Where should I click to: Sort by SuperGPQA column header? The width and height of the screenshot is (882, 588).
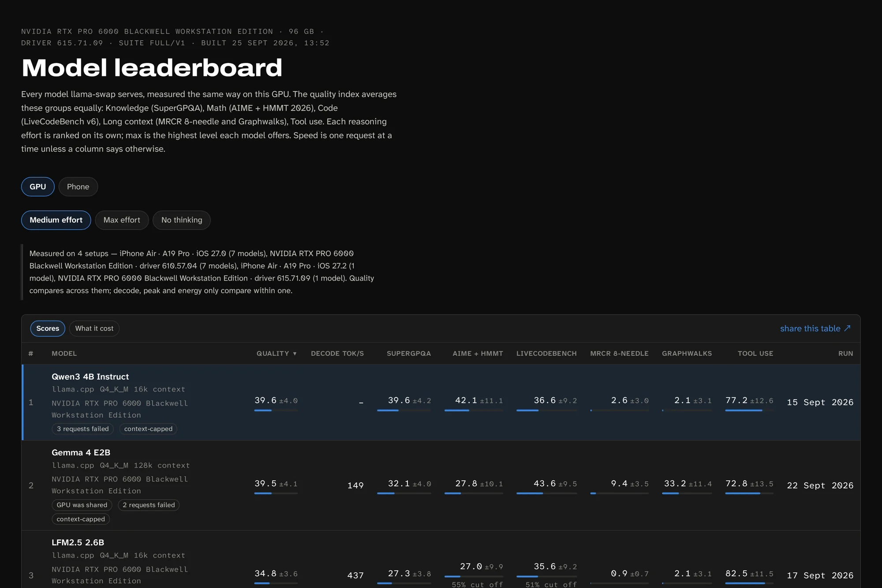409,353
